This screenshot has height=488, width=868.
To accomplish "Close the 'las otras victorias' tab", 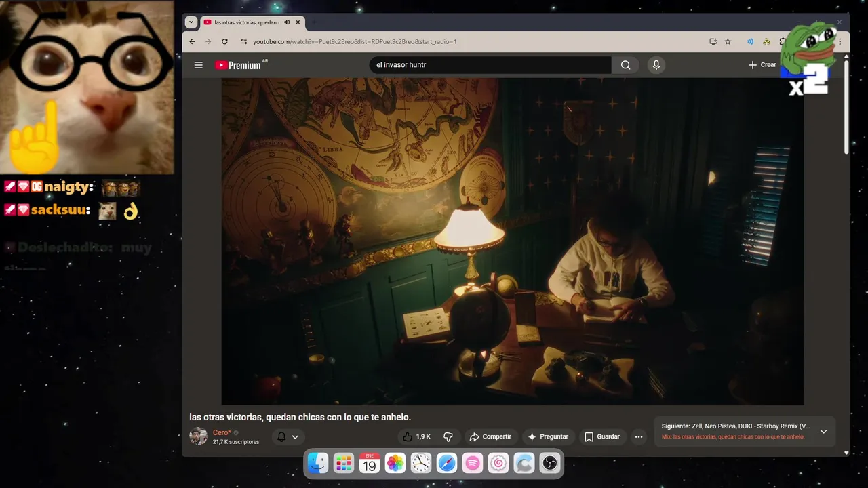I will [x=298, y=22].
